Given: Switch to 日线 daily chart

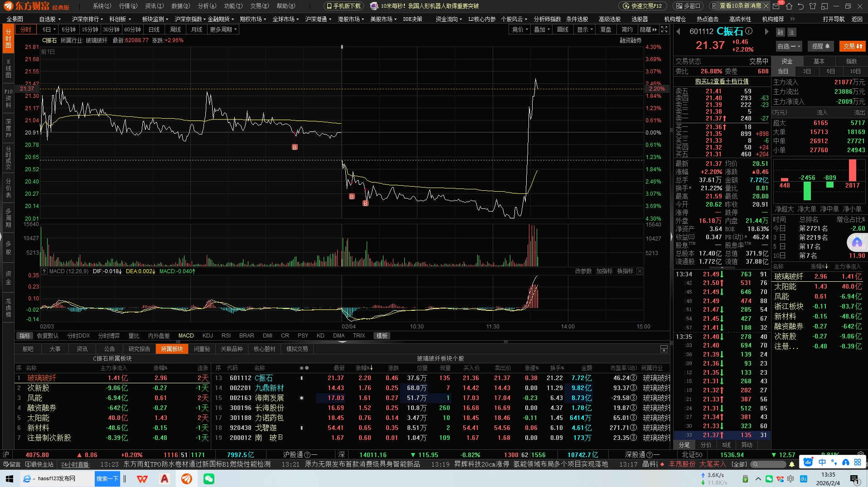Looking at the screenshot, I should (154, 29).
